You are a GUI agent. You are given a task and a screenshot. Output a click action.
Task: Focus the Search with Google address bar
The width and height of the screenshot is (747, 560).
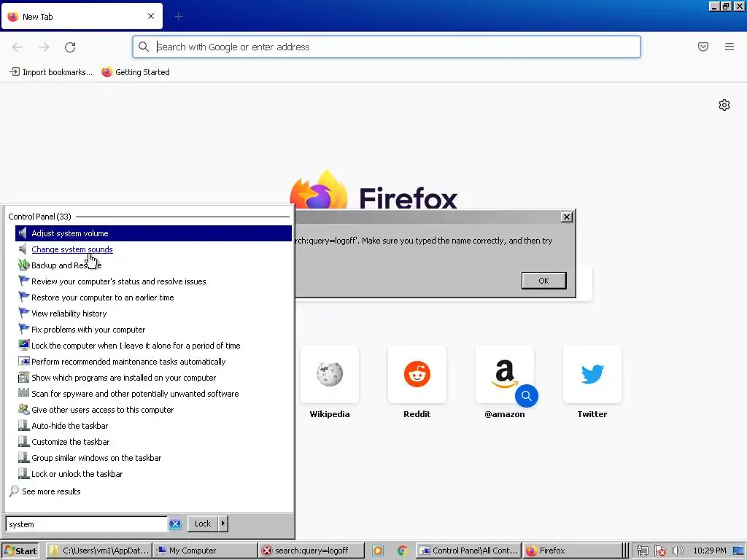(387, 47)
